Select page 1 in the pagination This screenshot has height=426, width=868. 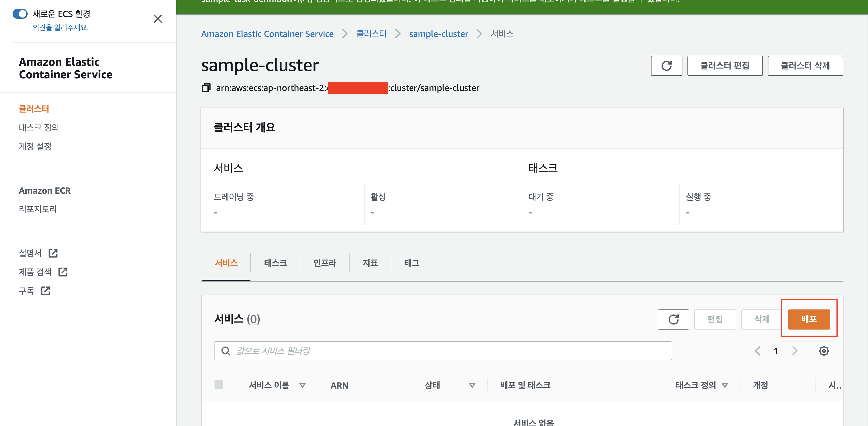point(776,351)
